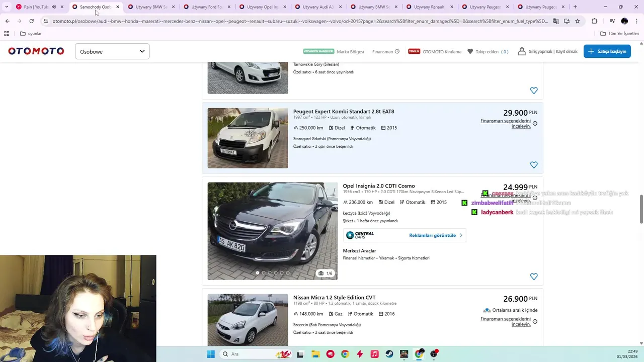Reload the current page
The image size is (644, 362).
(x=31, y=21)
